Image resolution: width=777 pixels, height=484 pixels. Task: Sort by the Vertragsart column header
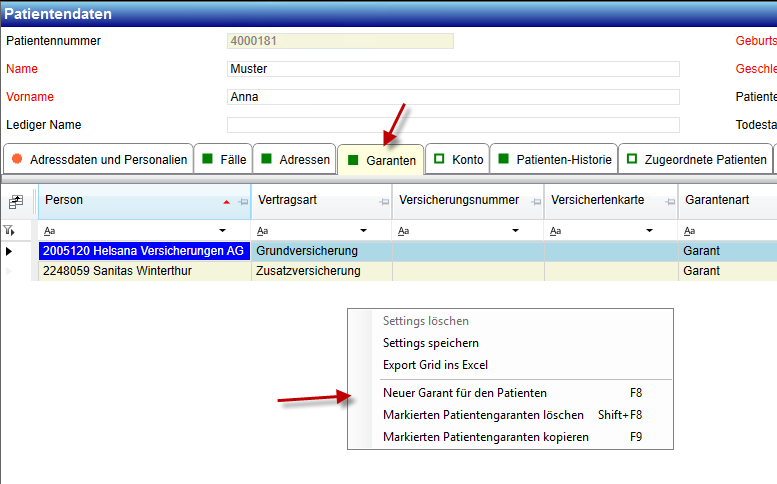click(322, 201)
